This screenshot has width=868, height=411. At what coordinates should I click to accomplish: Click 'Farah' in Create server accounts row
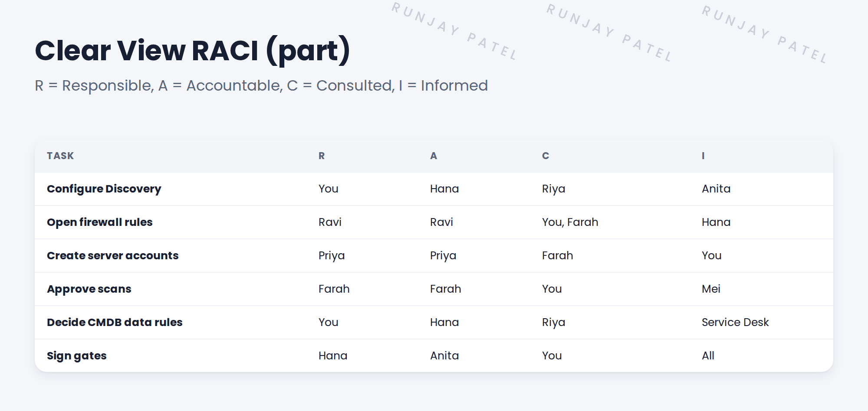[x=558, y=255]
